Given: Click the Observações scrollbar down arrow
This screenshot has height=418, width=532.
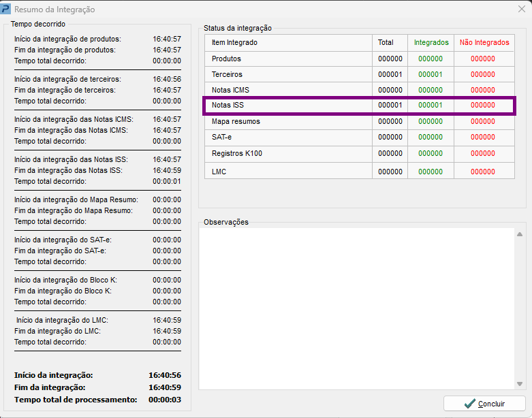Looking at the screenshot, I should click(x=520, y=384).
